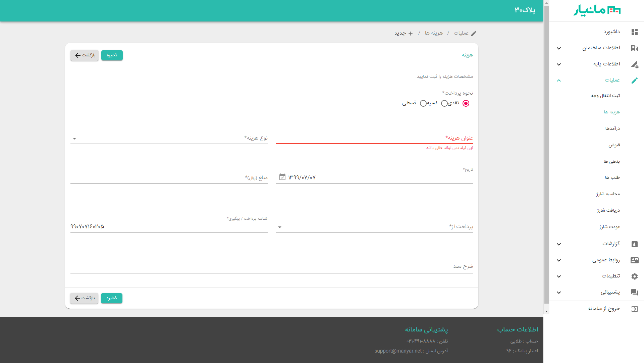Image resolution: width=644 pixels, height=363 pixels.
Task: Expand تنظیمات menu chevron
Action: 559,276
